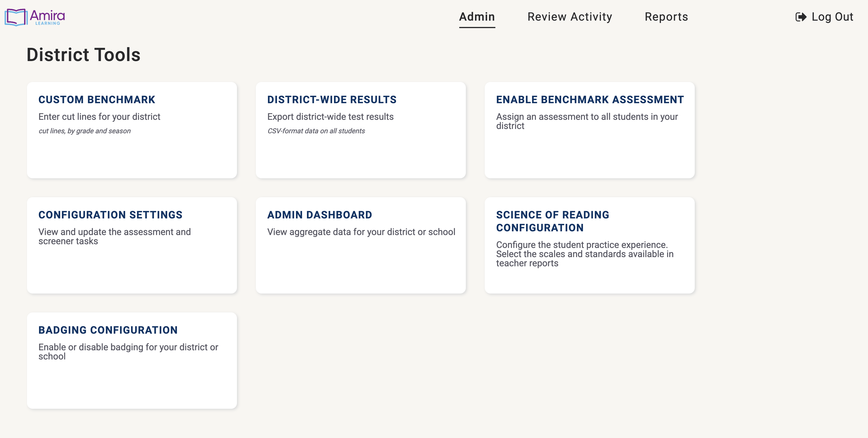Switch to the Review Activity tab

pyautogui.click(x=570, y=17)
